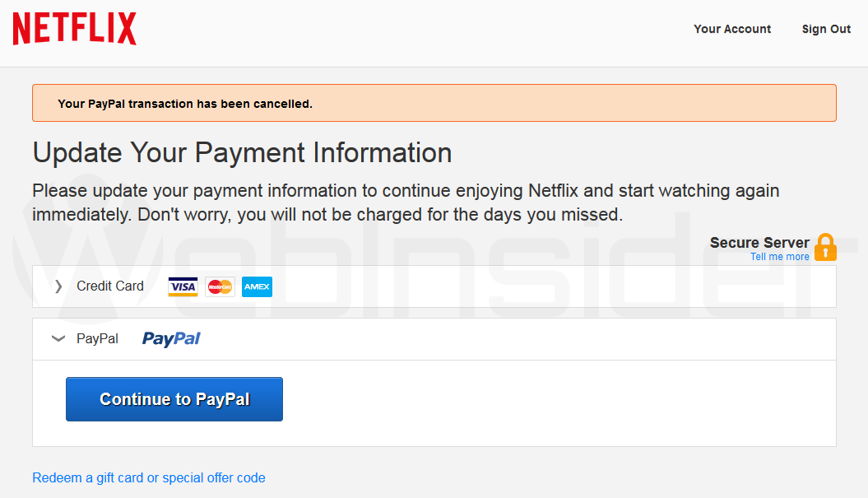Screen dimensions: 868x498
Task: Click the Secure Server padlock icon
Action: pyautogui.click(x=824, y=247)
